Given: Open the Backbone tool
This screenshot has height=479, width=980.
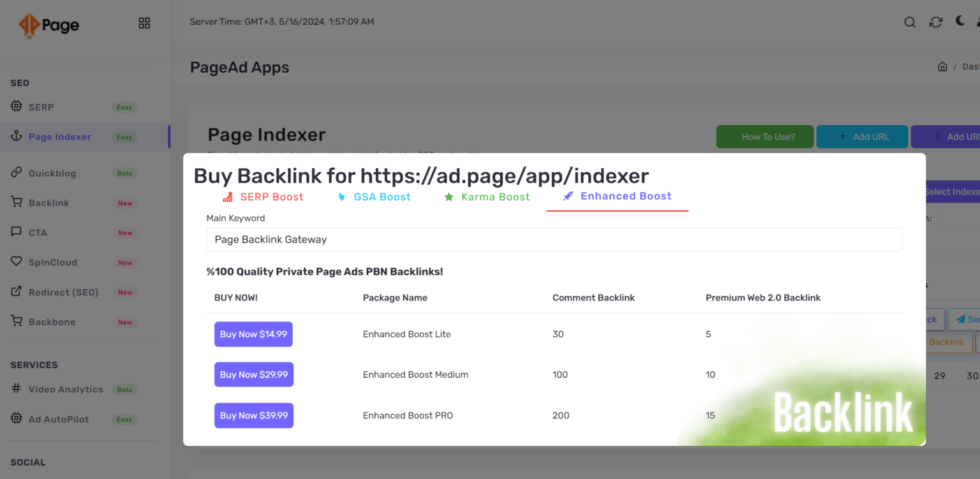Looking at the screenshot, I should [x=53, y=321].
